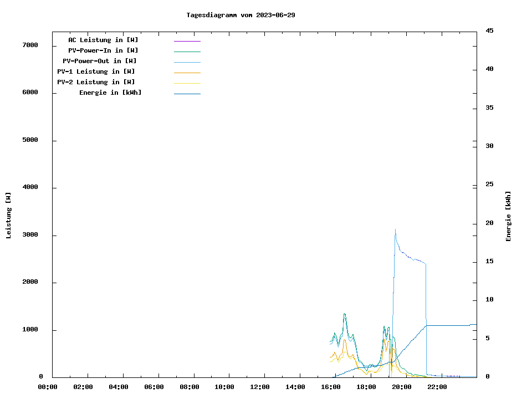
Task: Click the light blue PV-Power-Out legend line
Action: 187,62
